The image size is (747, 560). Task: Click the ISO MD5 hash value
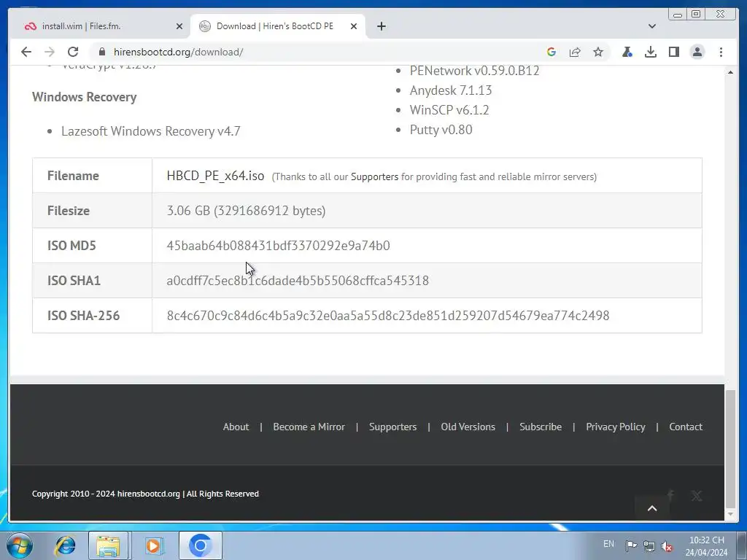(x=278, y=246)
